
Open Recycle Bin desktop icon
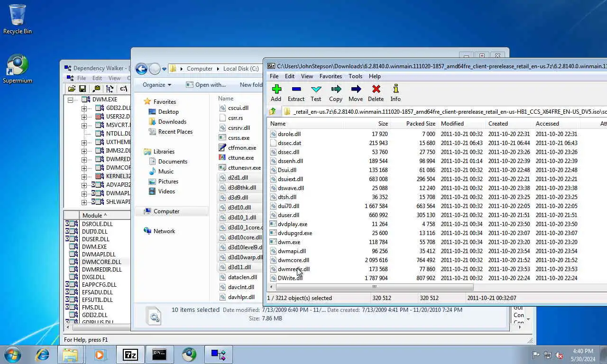tap(18, 19)
